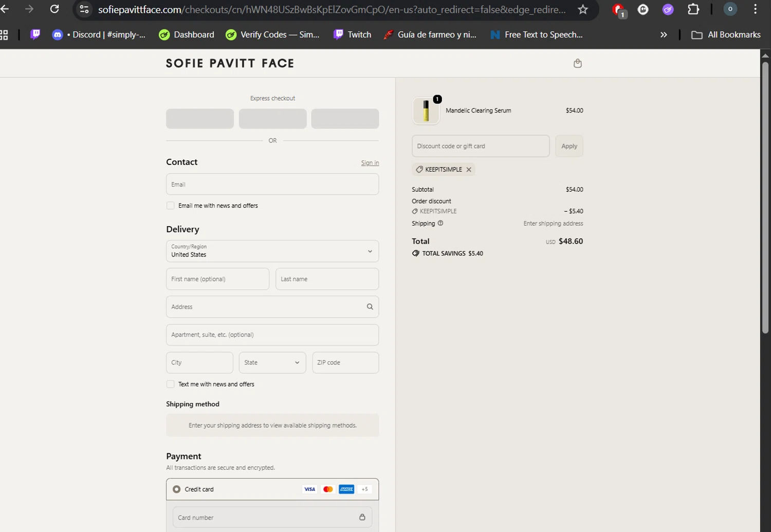This screenshot has height=532, width=771.
Task: Focus the ZIP code field
Action: [x=345, y=362]
